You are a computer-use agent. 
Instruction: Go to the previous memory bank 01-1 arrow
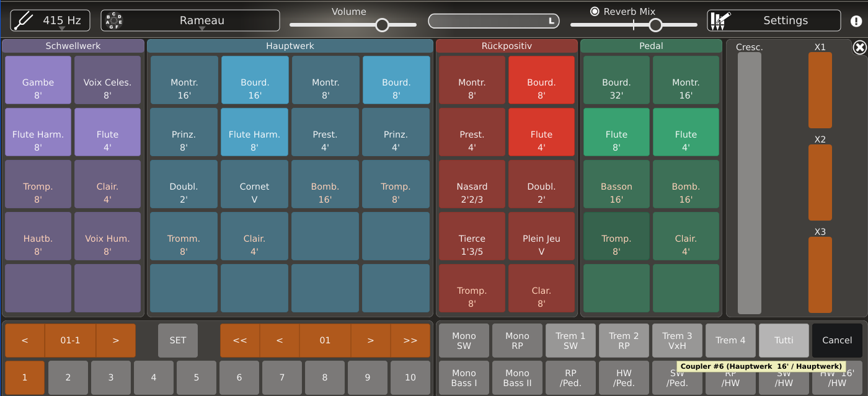[25, 340]
